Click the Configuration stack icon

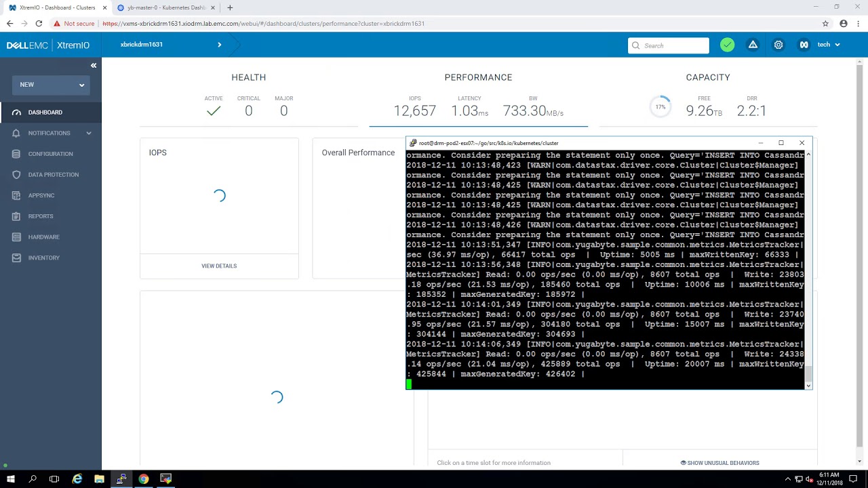coord(16,154)
